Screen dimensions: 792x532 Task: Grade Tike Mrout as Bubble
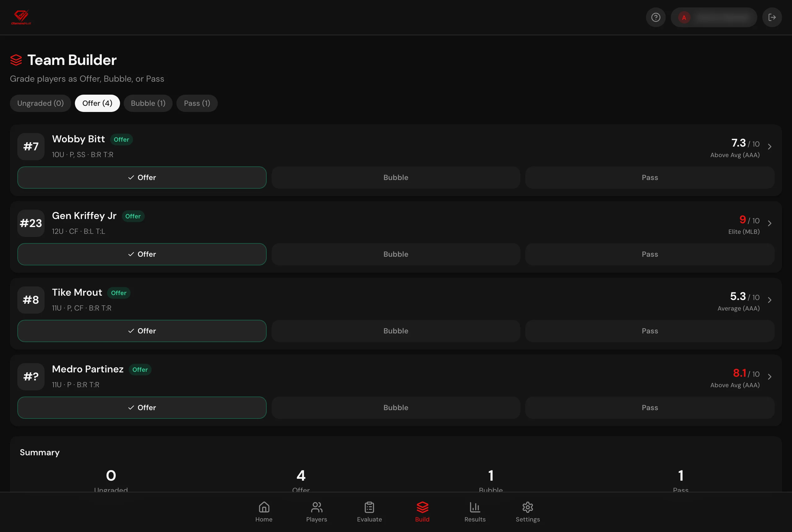tap(396, 331)
